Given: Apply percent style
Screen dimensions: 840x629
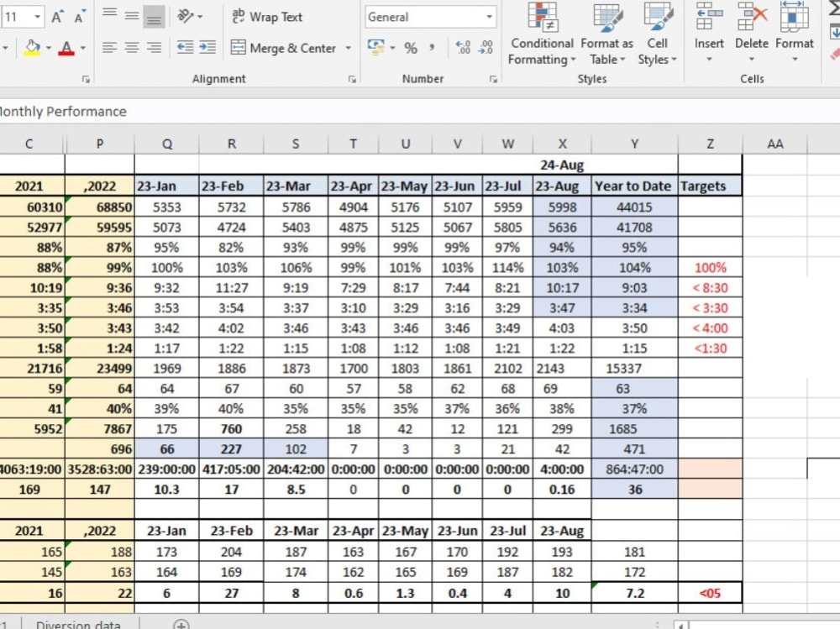Looking at the screenshot, I should click(x=411, y=48).
